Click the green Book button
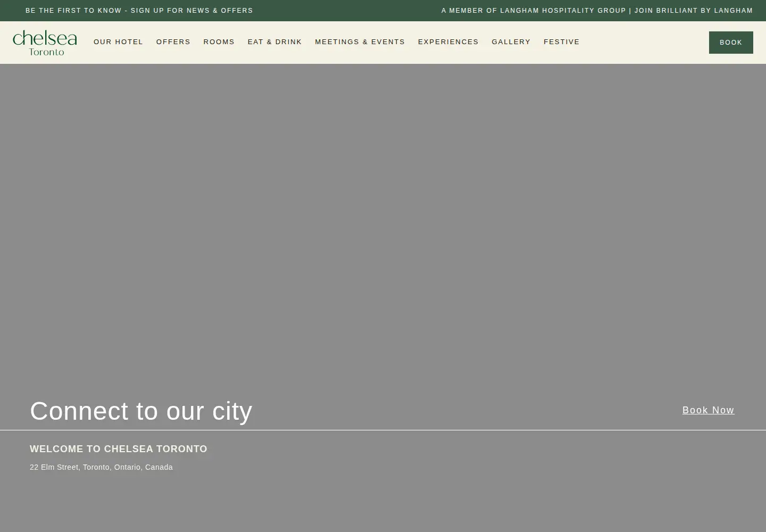 pos(731,43)
